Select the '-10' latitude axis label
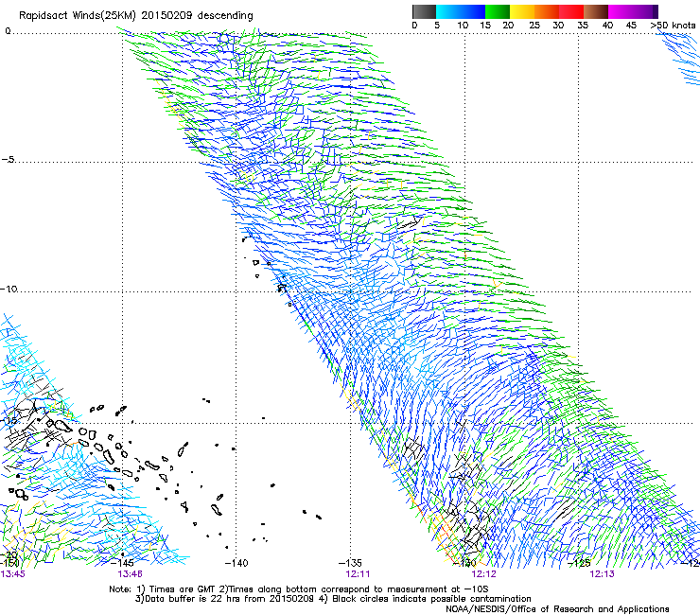Viewport: 700px width, 615px height. coord(9,289)
